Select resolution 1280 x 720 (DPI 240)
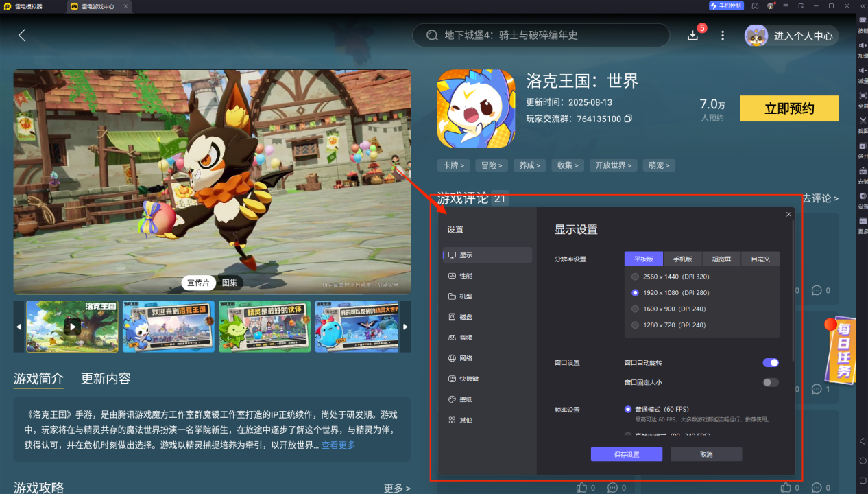Viewport: 868px width, 494px height. click(x=635, y=325)
